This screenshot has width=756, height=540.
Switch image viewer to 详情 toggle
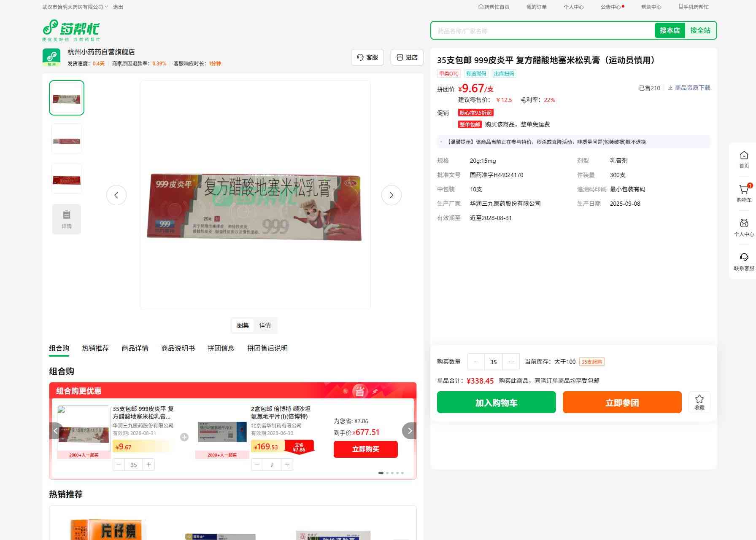click(x=265, y=325)
